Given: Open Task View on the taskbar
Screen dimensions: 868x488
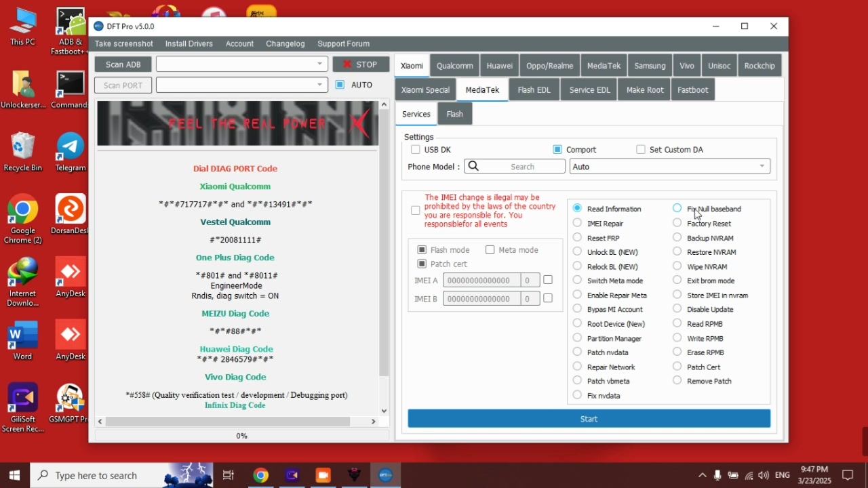Looking at the screenshot, I should [229, 475].
